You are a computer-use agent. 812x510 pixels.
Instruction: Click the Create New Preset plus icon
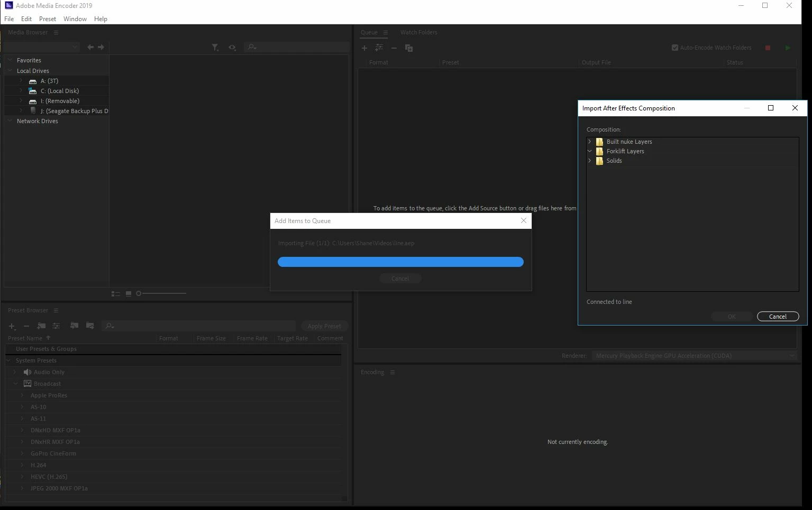[x=12, y=326]
